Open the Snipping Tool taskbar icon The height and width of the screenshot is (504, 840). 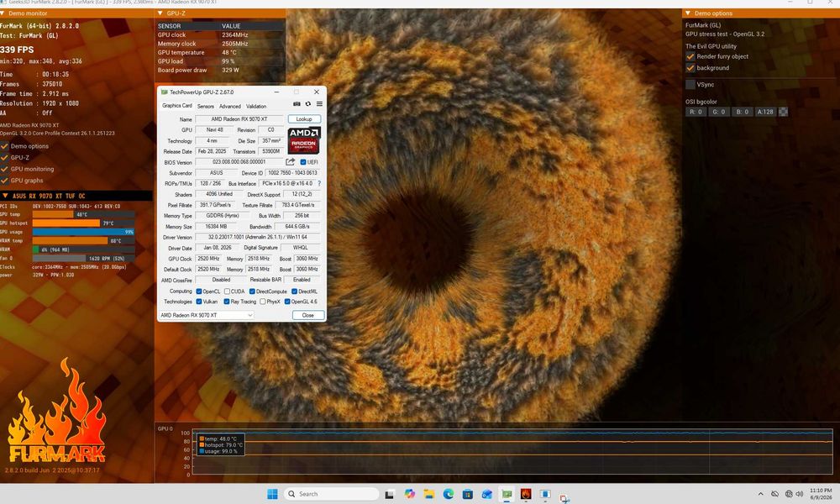564,497
